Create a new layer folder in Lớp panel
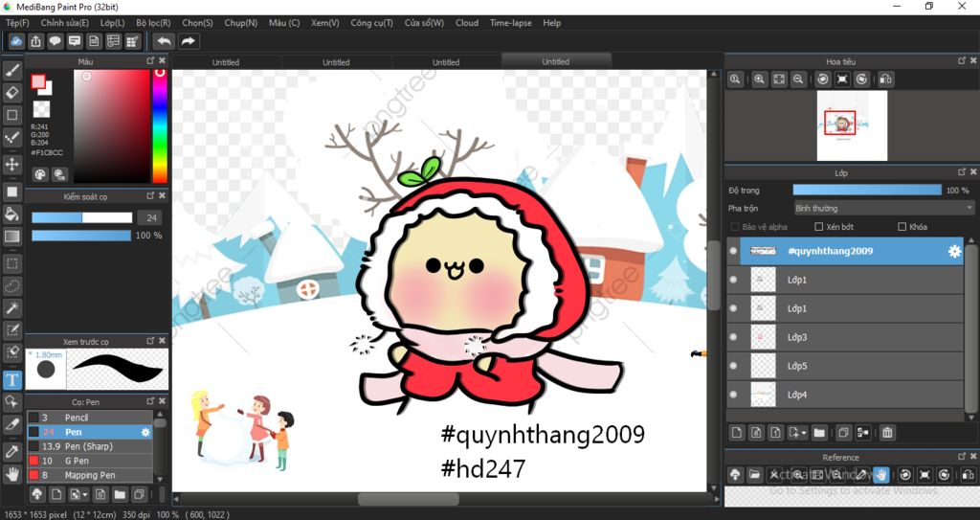The width and height of the screenshot is (980, 520). [x=819, y=433]
